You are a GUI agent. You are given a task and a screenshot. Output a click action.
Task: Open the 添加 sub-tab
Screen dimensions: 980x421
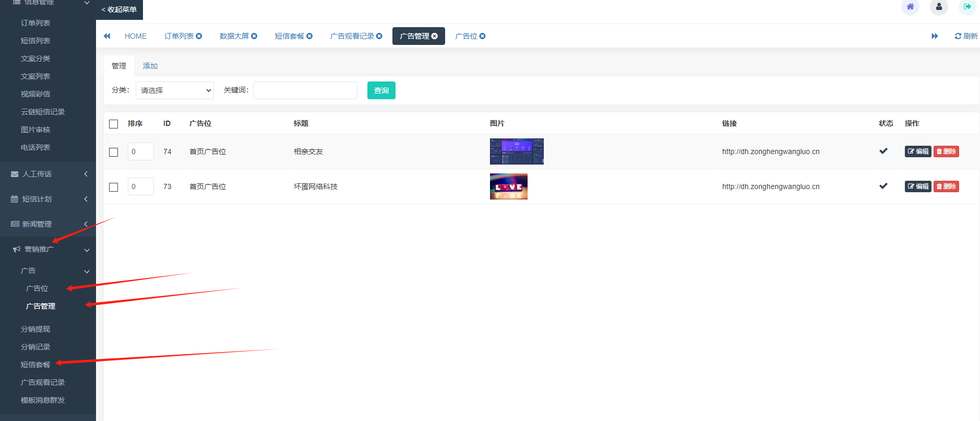click(x=150, y=66)
